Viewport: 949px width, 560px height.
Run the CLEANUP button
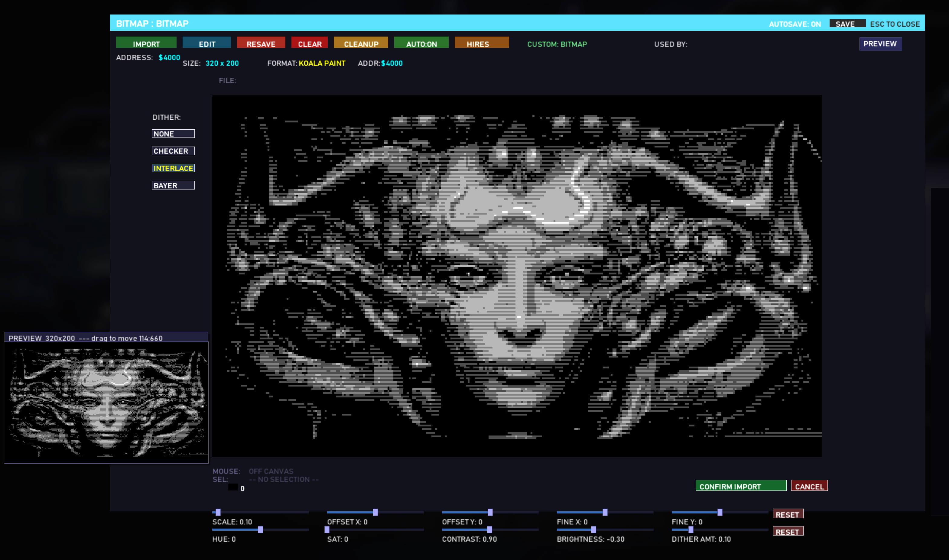(361, 43)
